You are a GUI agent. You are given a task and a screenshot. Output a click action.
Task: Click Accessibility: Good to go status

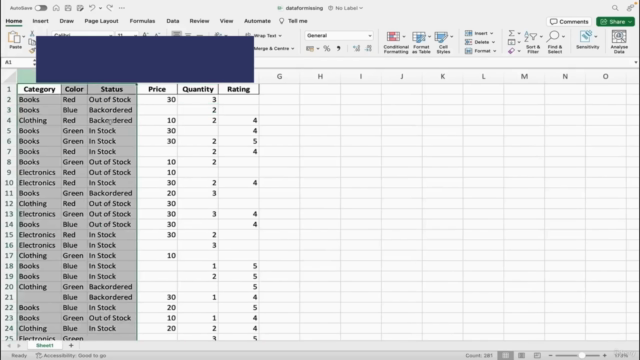[71, 356]
